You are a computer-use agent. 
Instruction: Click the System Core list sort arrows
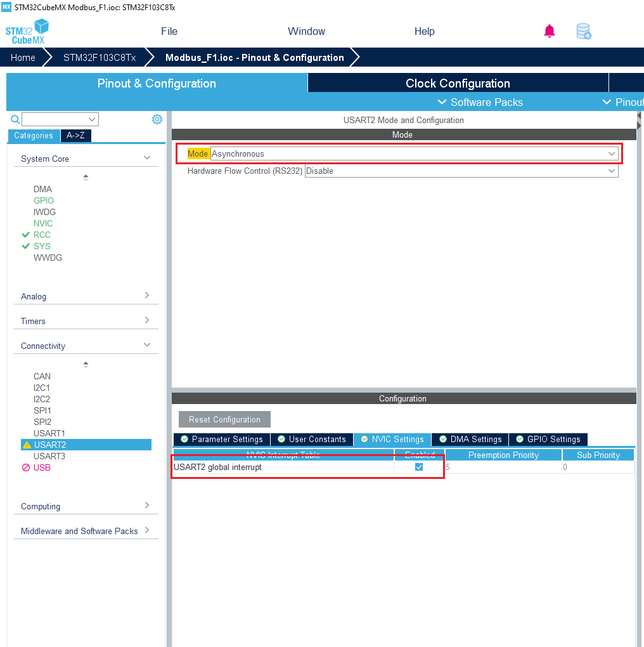coord(86,178)
